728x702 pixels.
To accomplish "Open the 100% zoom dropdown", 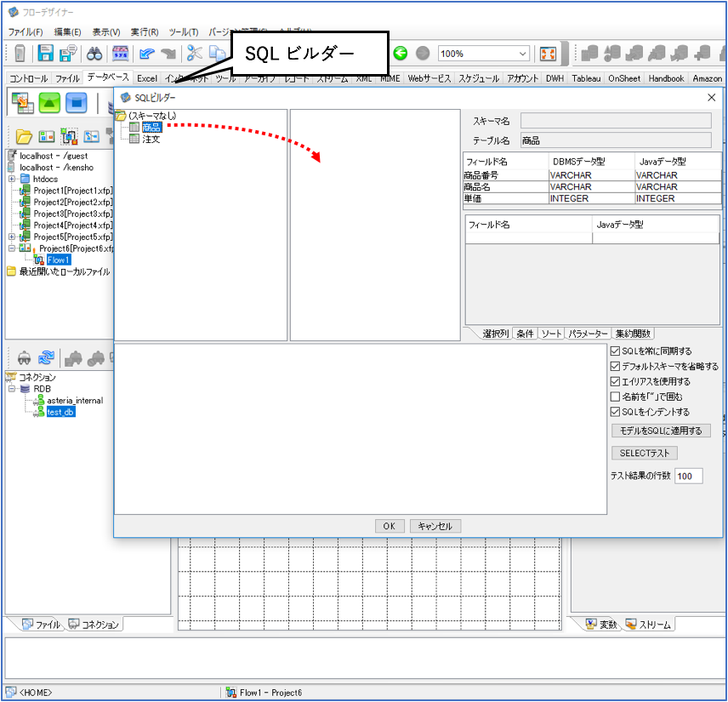I will [522, 54].
